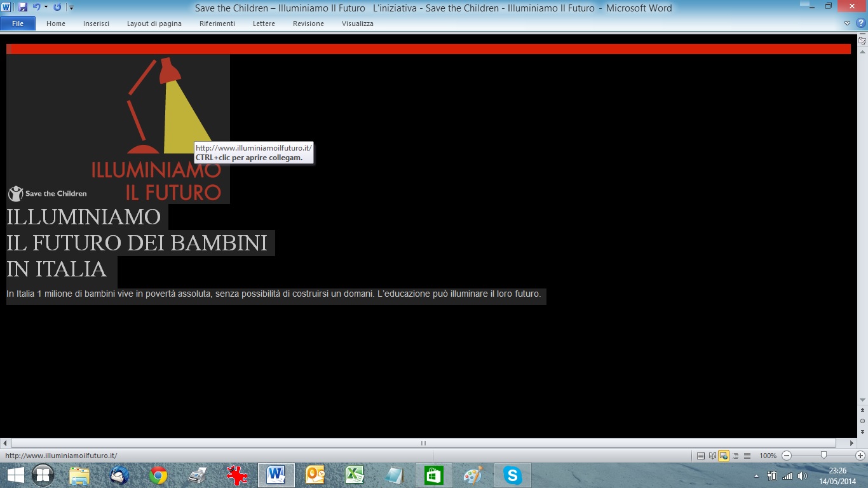Viewport: 868px width, 488px height.
Task: Undo the last action
Action: (x=36, y=7)
